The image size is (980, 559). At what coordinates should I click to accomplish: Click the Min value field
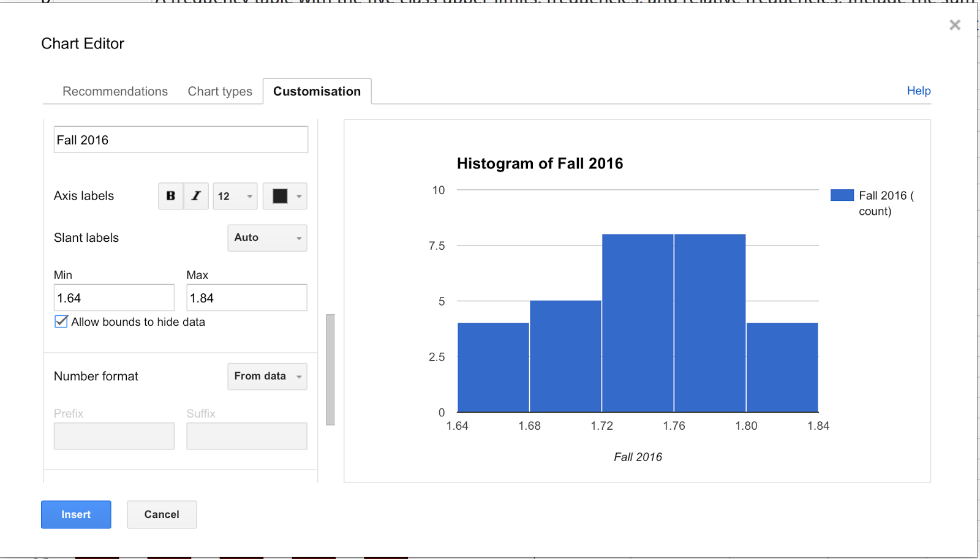click(113, 297)
